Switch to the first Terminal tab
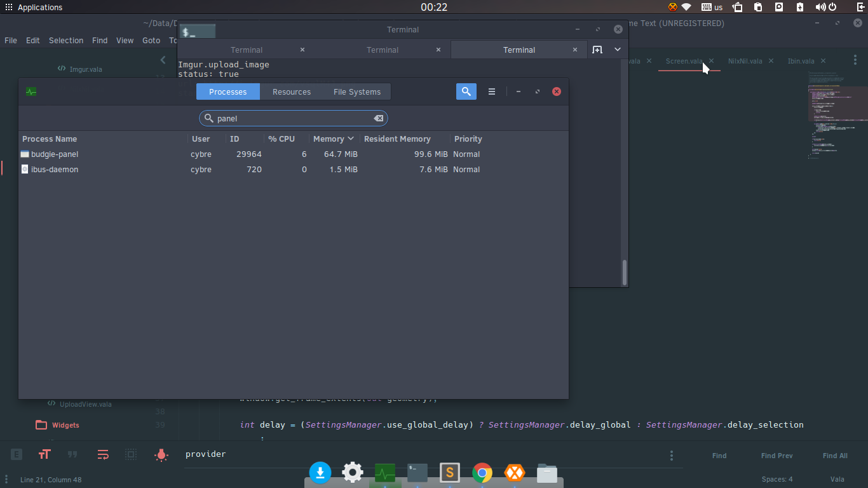Image resolution: width=868 pixels, height=488 pixels. click(247, 50)
